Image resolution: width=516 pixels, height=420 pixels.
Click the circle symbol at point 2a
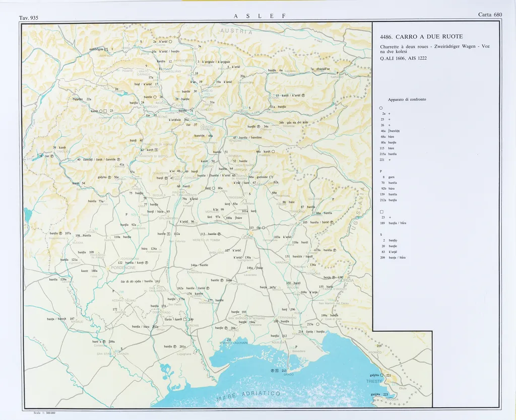tap(171, 42)
